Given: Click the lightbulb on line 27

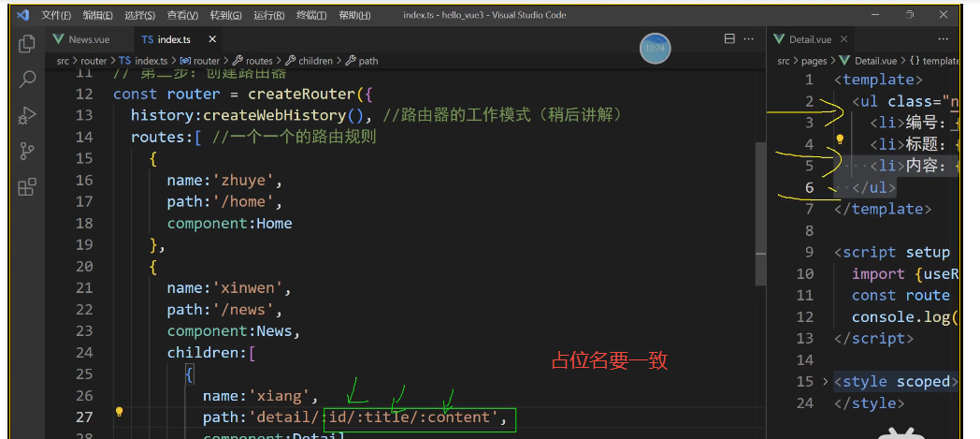Looking at the screenshot, I should click(x=119, y=412).
